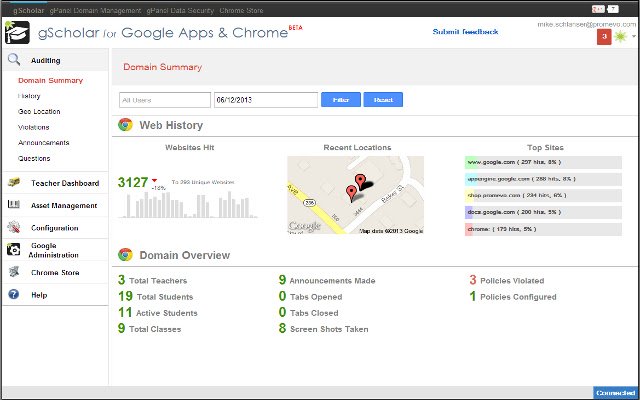
Task: Click the 3127 websites hit count
Action: click(133, 182)
